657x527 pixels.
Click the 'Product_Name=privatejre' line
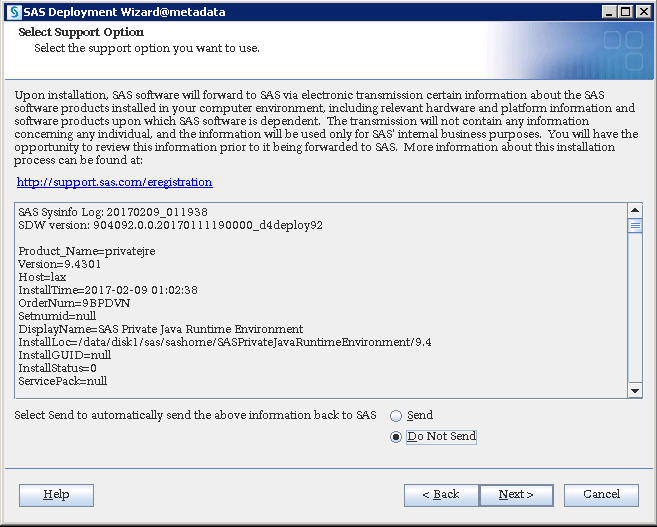(87, 251)
